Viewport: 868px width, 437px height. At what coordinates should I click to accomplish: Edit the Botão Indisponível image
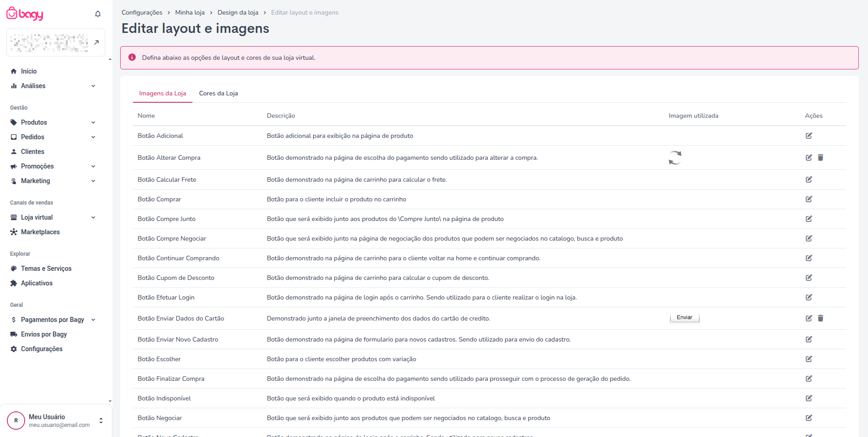(809, 398)
